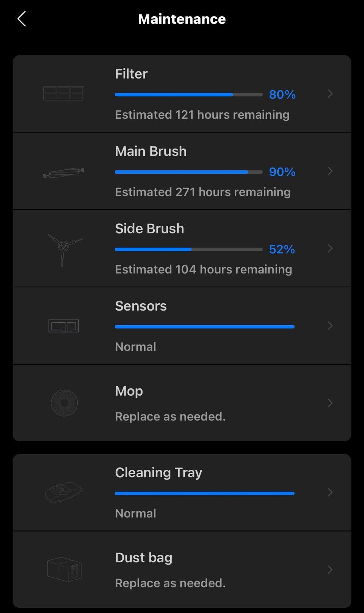Open Cleaning Tray chevron arrow
Viewport: 364px width, 613px height.
pyautogui.click(x=330, y=492)
